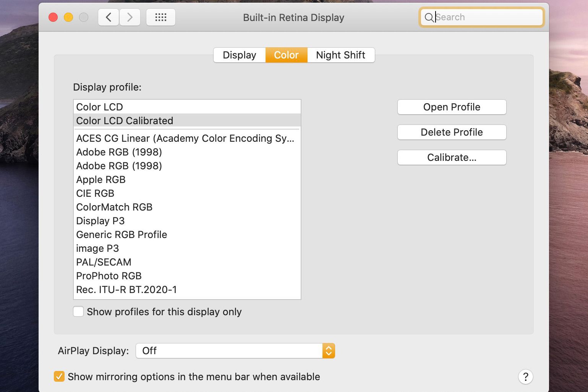Viewport: 588px width, 392px height.
Task: Open the AirPlay Display dropdown
Action: (x=235, y=351)
